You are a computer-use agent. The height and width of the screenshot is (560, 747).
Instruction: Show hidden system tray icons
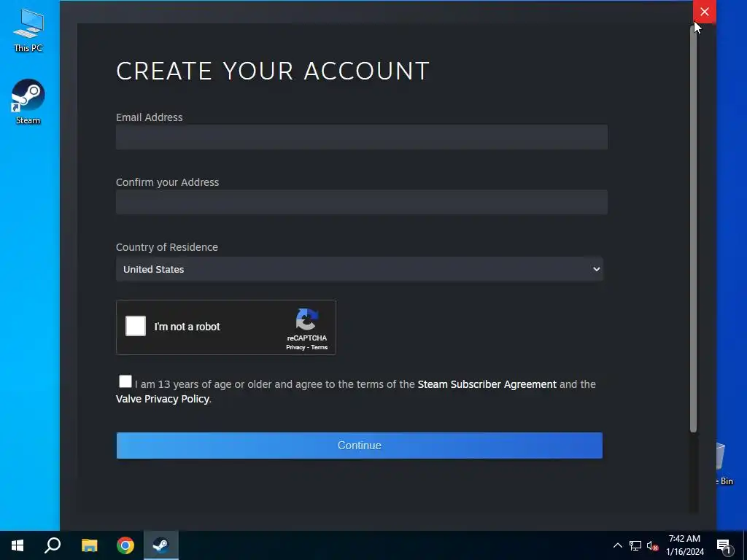coord(617,545)
